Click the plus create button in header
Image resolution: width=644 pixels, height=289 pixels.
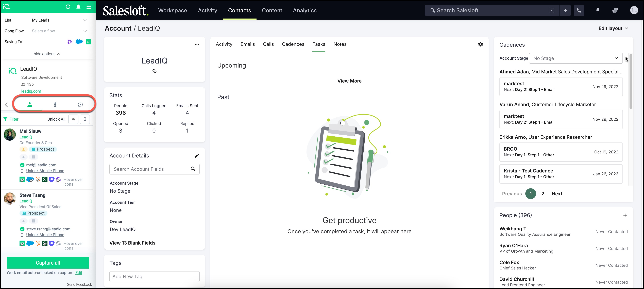566,10
